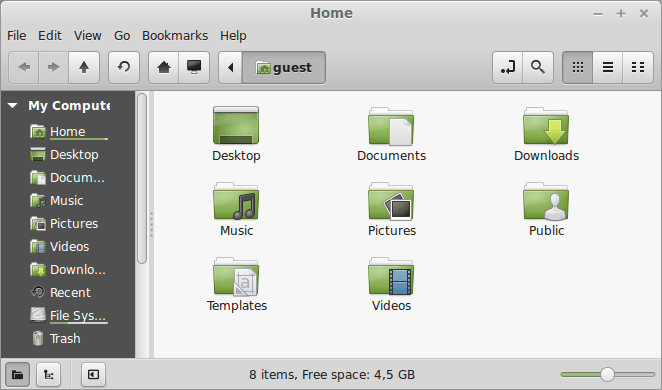Screen dimensions: 662x390
Task: Show places in the sidebar
Action: coord(17,374)
